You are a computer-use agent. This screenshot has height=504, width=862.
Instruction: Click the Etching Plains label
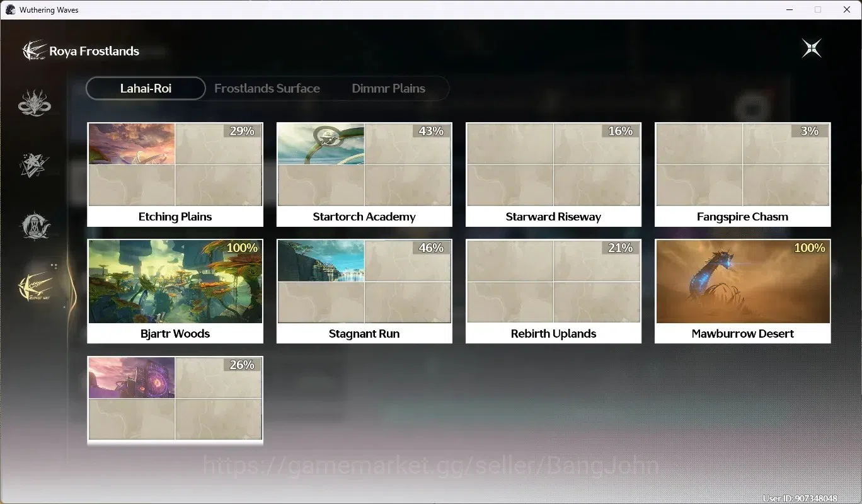(175, 217)
